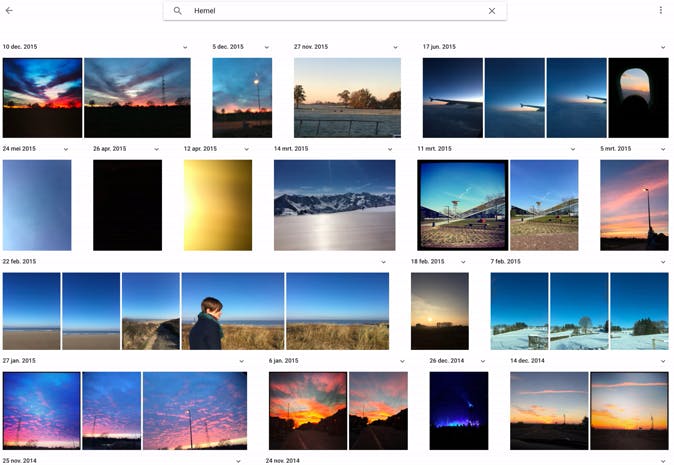Image resolution: width=674 pixels, height=465 pixels.
Task: Open the first snowy landscape photo from 7 feb.
Action: (519, 311)
